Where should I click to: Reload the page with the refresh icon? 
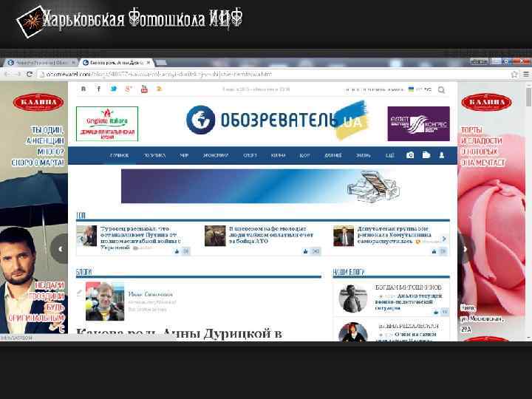pos(29,74)
